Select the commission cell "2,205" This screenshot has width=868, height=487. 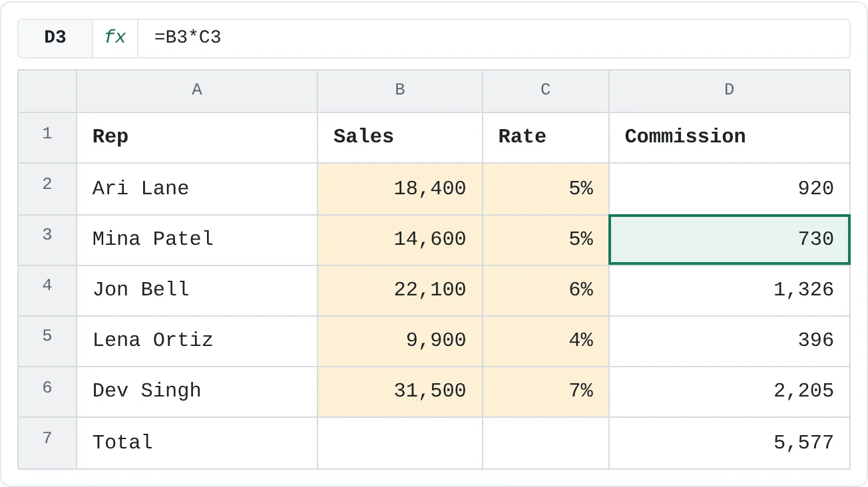pyautogui.click(x=730, y=391)
